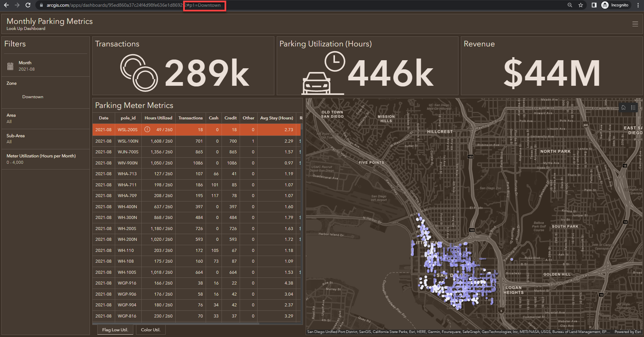
Task: Click the calendar icon beside Month
Action: pos(10,66)
